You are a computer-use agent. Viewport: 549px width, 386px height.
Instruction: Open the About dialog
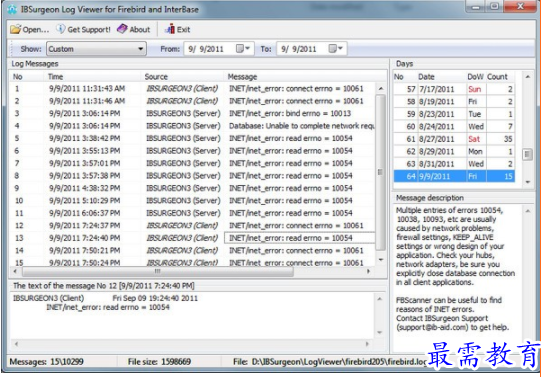click(134, 29)
